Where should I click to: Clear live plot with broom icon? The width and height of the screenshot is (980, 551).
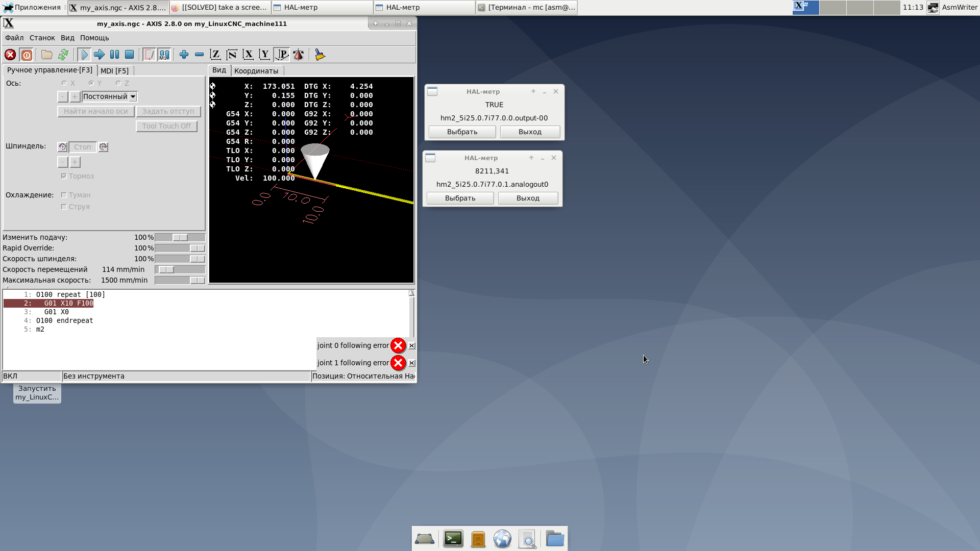[x=320, y=55]
